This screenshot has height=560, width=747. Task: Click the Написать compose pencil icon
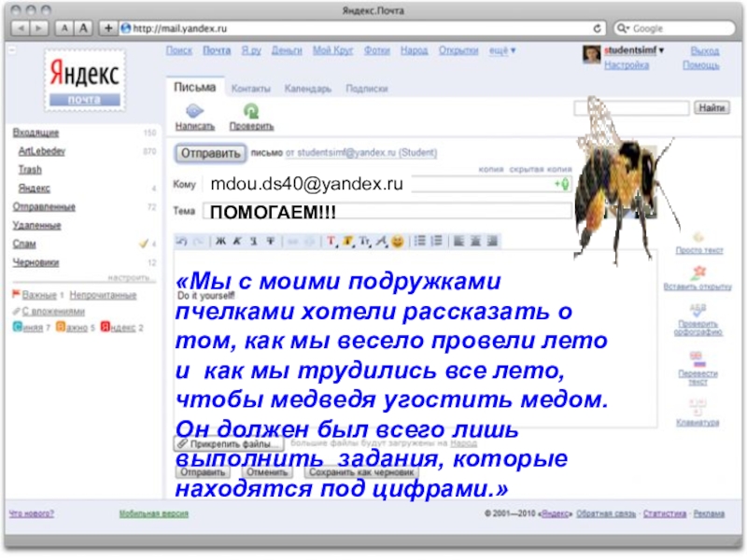(x=194, y=111)
